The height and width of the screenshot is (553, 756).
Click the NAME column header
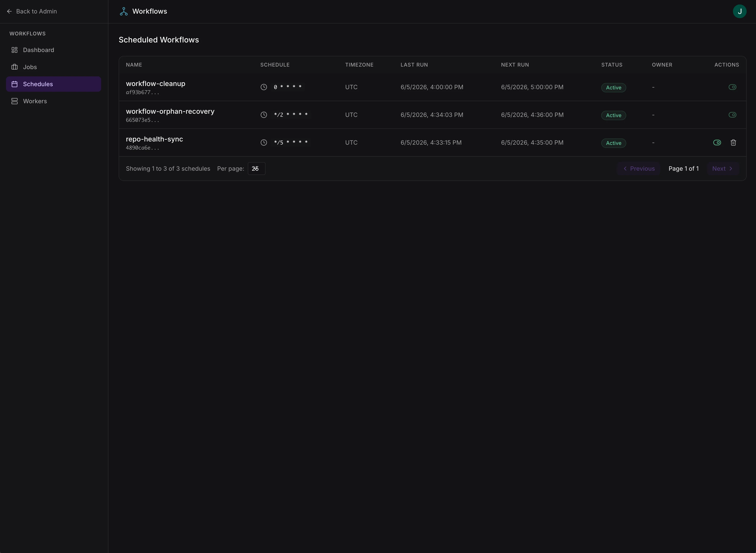[x=134, y=65]
